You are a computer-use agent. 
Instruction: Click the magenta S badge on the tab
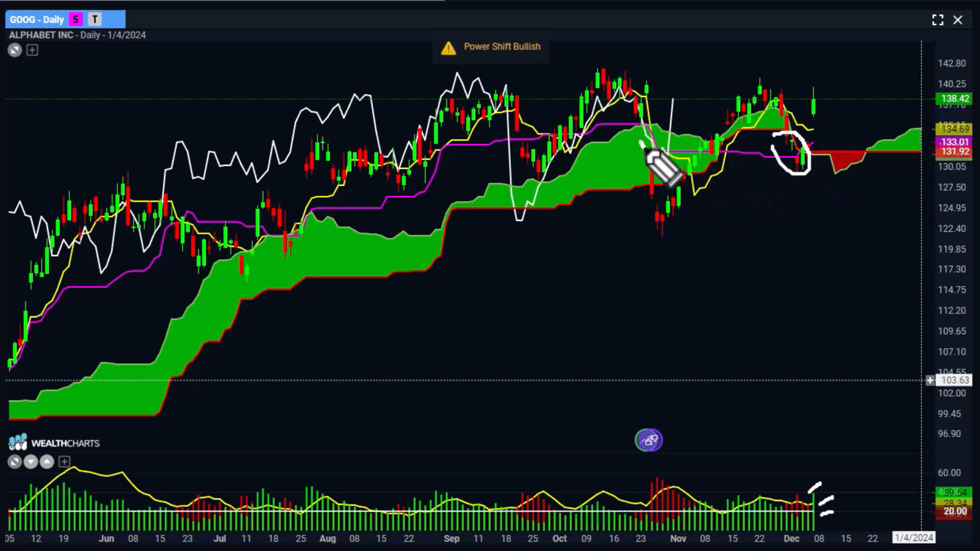coord(76,19)
